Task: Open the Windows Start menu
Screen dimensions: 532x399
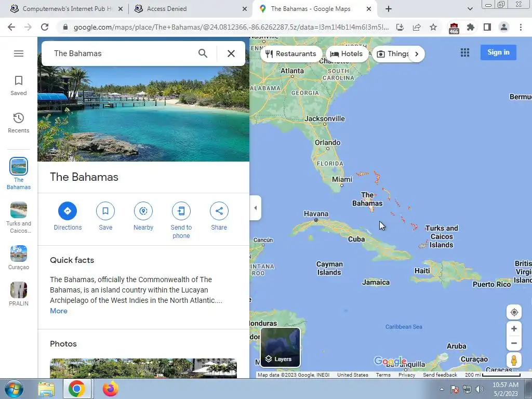Action: (x=14, y=389)
